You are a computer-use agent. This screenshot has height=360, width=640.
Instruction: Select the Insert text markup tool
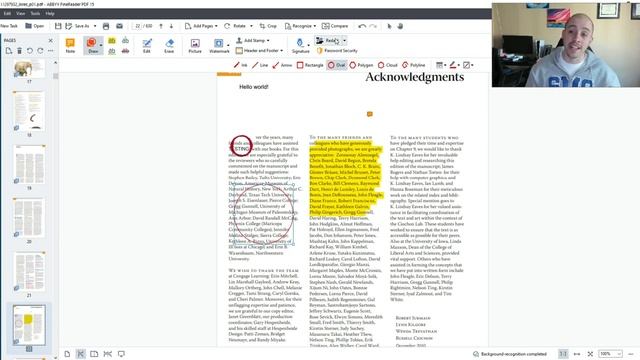tap(125, 40)
